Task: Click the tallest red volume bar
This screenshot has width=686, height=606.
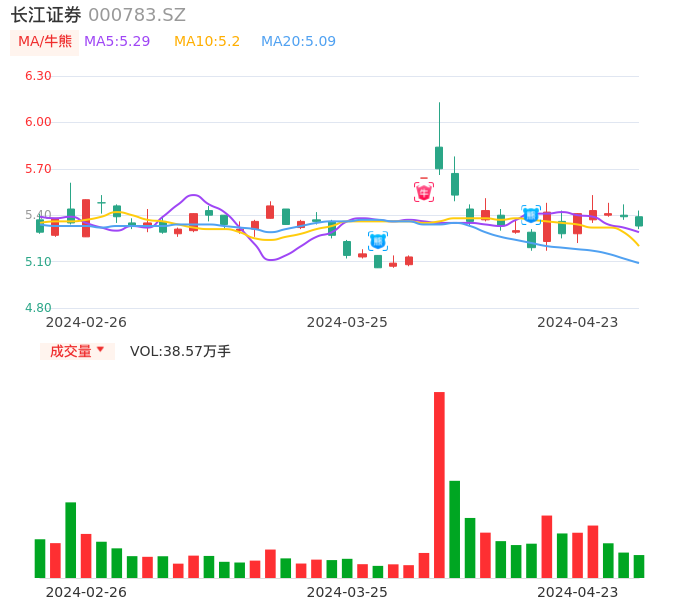Action: [x=439, y=485]
